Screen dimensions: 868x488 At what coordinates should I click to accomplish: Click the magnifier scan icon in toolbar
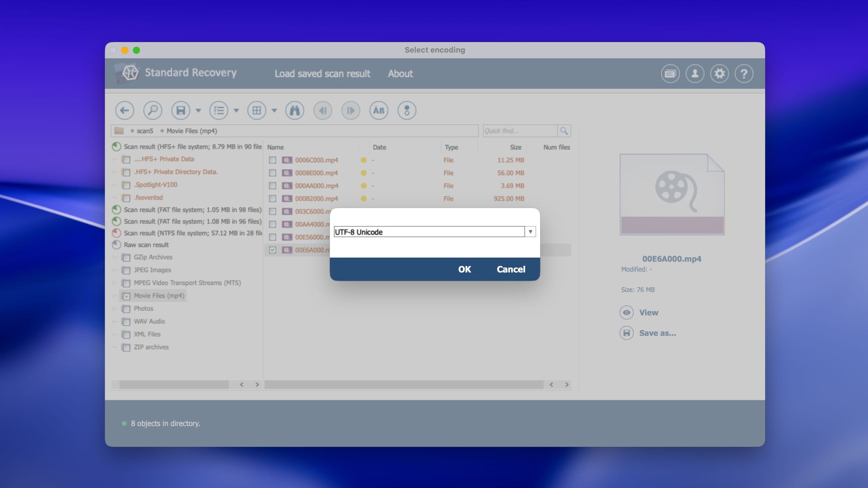click(x=153, y=110)
